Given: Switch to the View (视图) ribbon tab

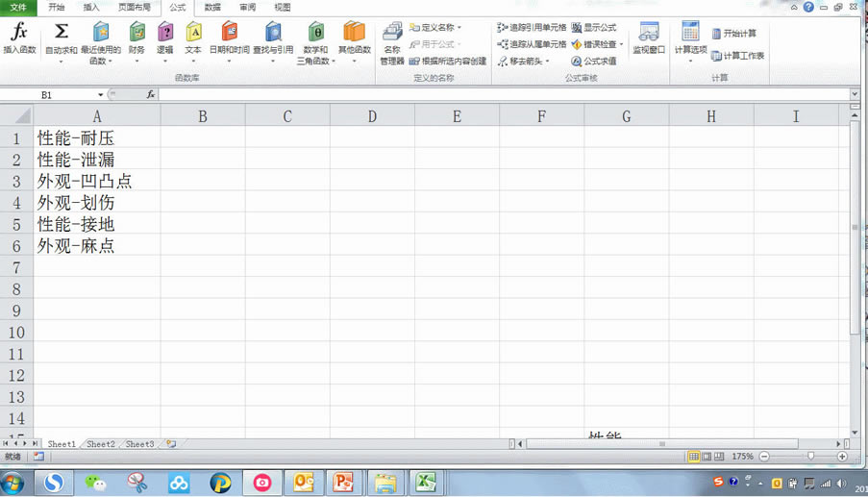Looking at the screenshot, I should click(x=283, y=7).
